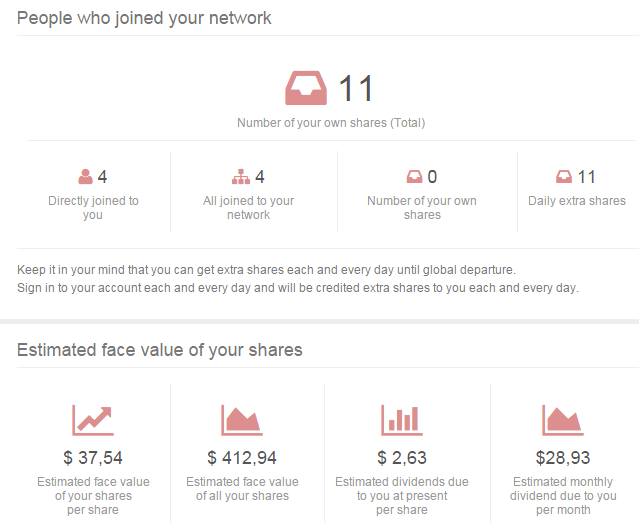Click 'Directly joined to you' label
This screenshot has height=523, width=640.
click(x=93, y=207)
